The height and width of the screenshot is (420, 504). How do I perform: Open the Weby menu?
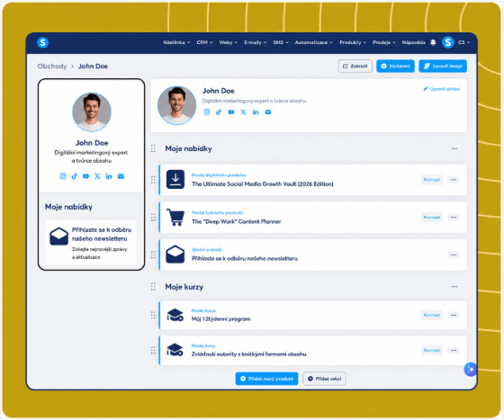[229, 42]
